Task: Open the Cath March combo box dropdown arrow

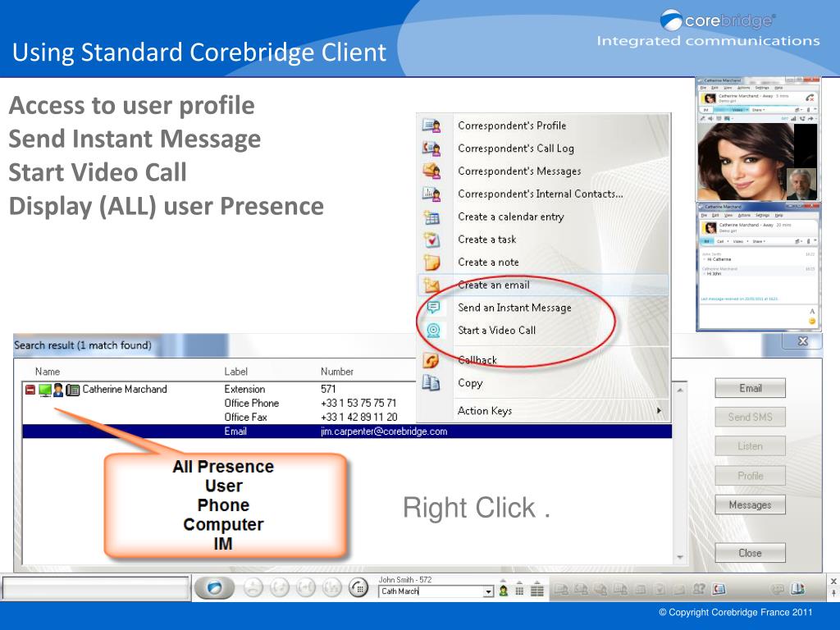Action: 488,591
